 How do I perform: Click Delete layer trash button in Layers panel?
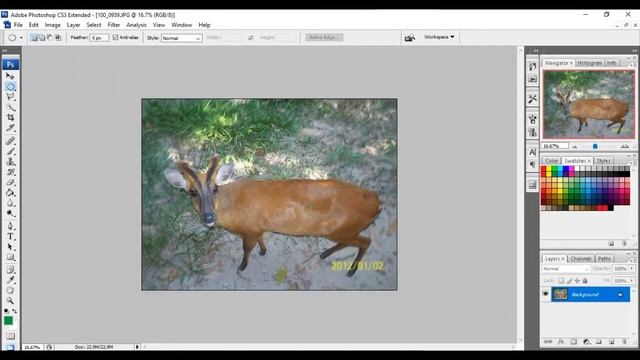click(624, 342)
